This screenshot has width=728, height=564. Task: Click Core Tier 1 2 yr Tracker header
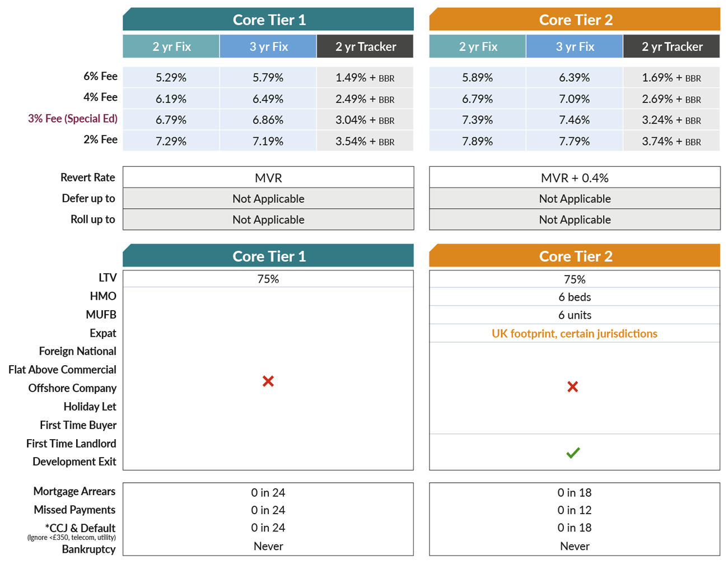point(365,46)
